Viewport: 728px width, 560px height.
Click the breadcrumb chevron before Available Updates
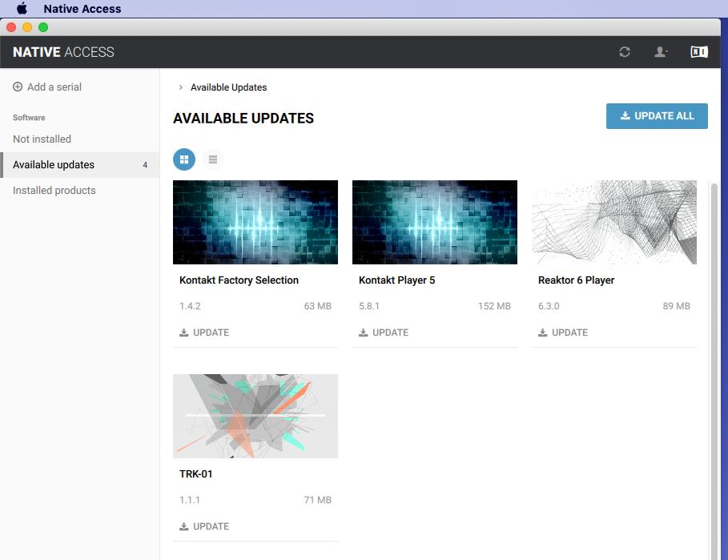coord(181,87)
